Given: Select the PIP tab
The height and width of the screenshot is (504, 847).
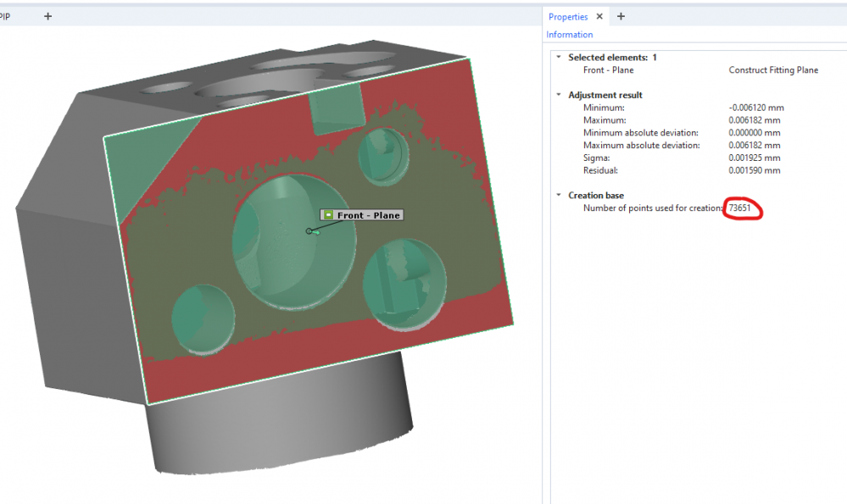Looking at the screenshot, I should (5, 16).
